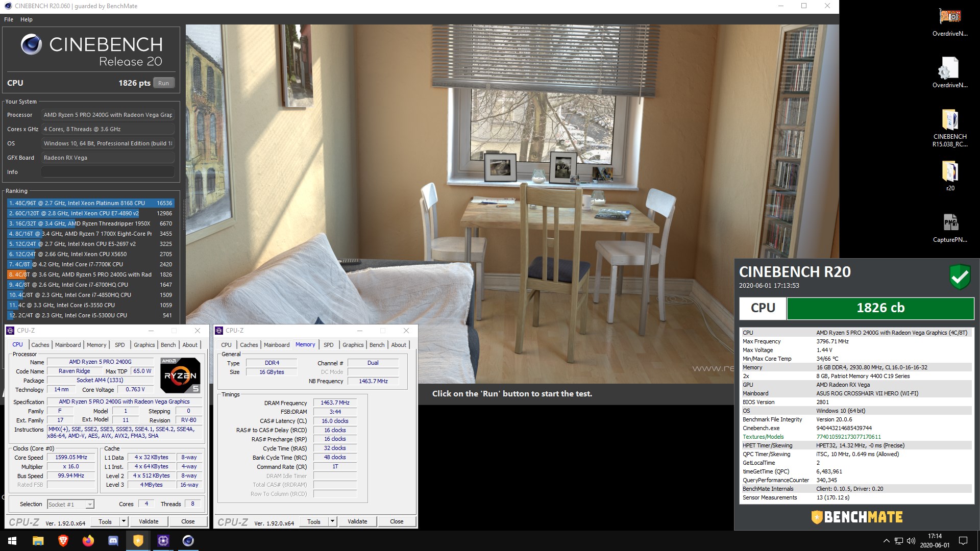Open Bench tab in left CPU-Z
The height and width of the screenshot is (551, 980).
click(x=168, y=345)
